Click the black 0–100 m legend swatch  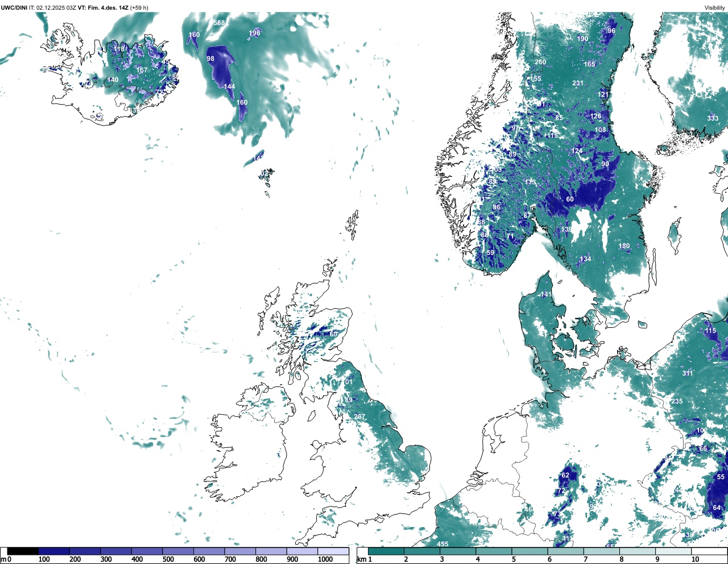coord(23,551)
